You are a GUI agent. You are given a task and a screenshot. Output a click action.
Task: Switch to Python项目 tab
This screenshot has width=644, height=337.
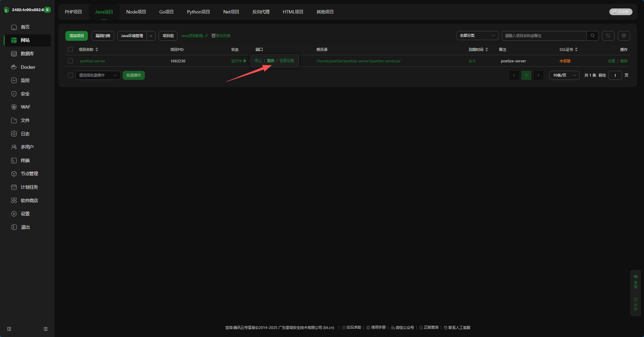(x=198, y=12)
